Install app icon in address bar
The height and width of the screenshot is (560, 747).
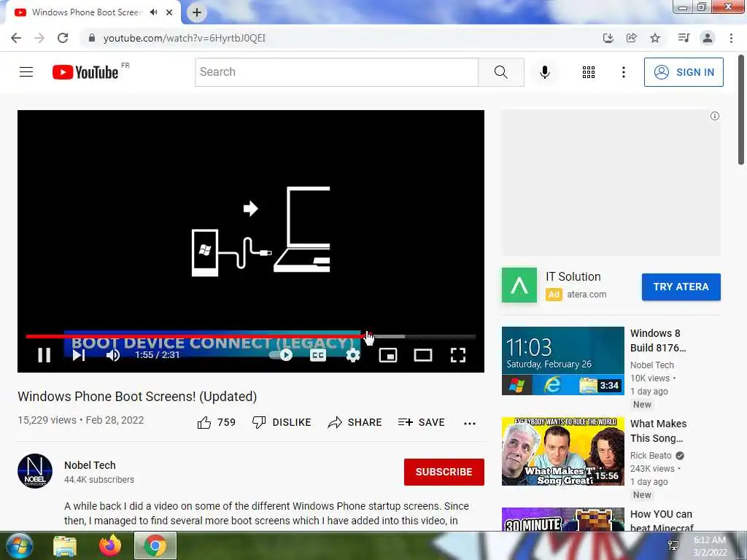(608, 38)
